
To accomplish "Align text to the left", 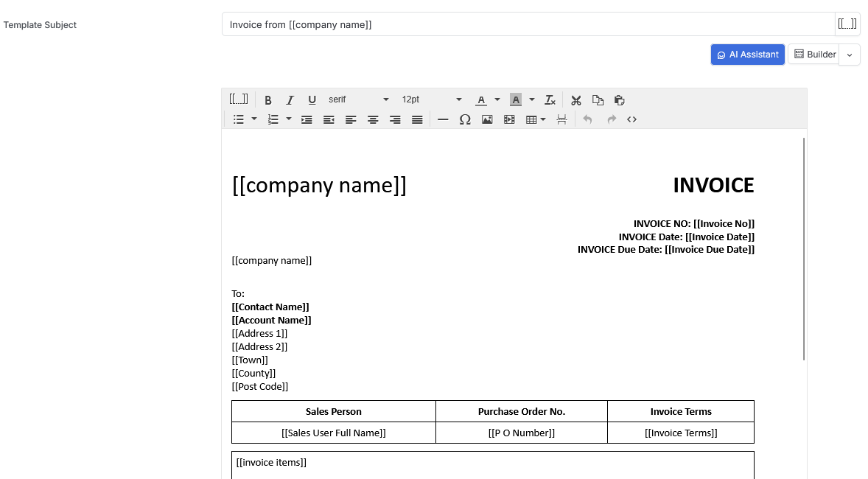I will tap(351, 119).
